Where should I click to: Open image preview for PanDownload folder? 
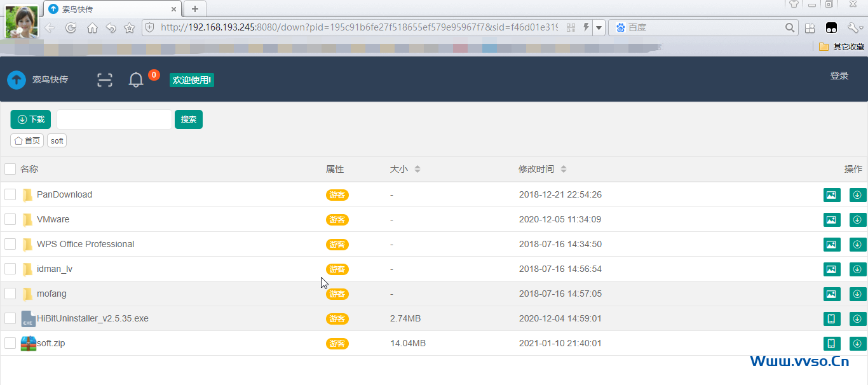832,195
